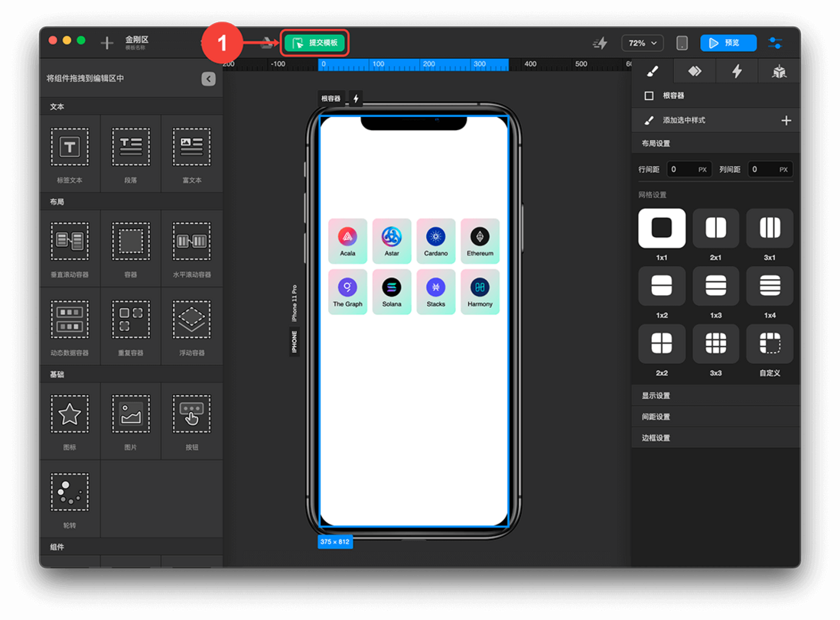Viewport: 840px width, 620px height.
Task: Select the 容器 container component
Action: tap(131, 248)
